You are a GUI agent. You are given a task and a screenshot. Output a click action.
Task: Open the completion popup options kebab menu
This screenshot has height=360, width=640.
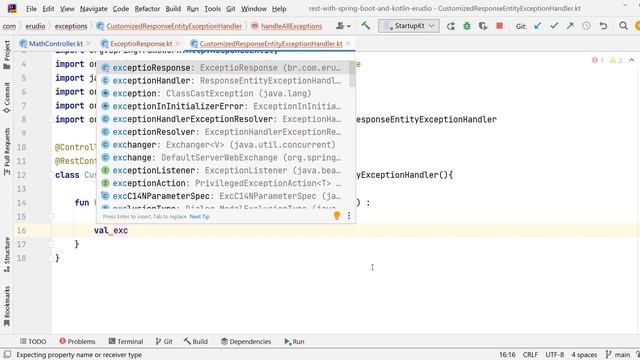pyautogui.click(x=349, y=216)
